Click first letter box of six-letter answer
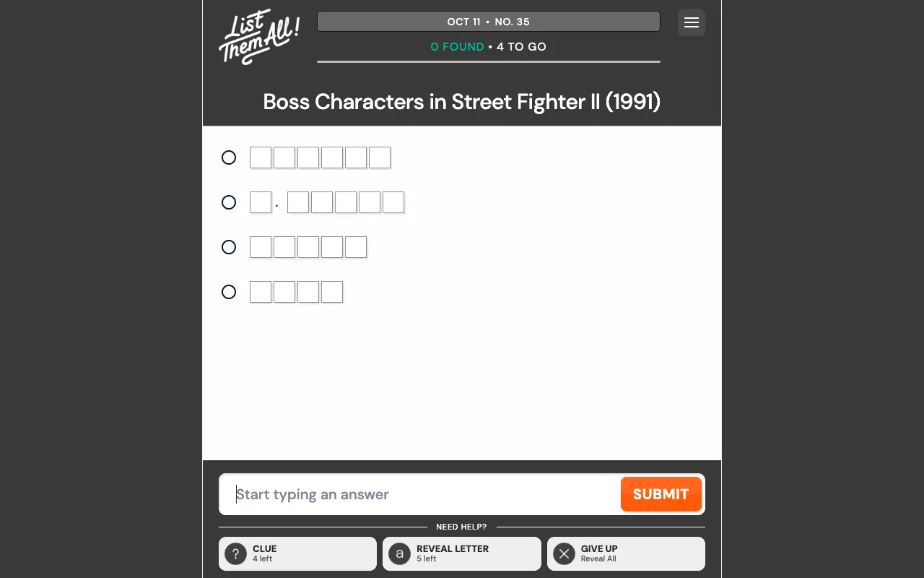This screenshot has height=578, width=924. tap(261, 158)
